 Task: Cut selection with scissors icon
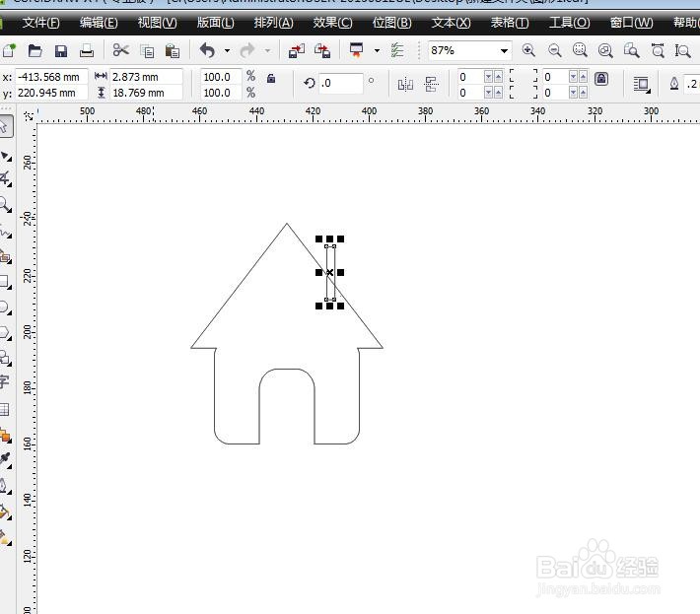120,50
